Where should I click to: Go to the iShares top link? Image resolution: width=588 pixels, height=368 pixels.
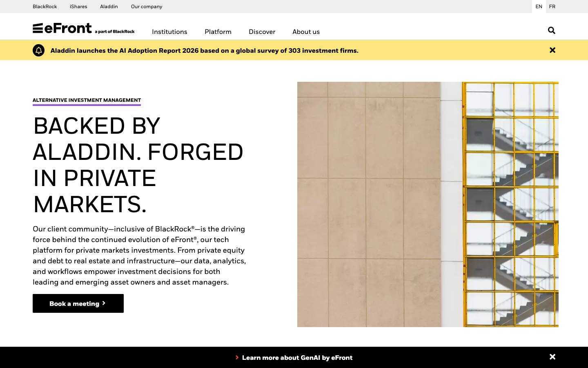pos(78,7)
